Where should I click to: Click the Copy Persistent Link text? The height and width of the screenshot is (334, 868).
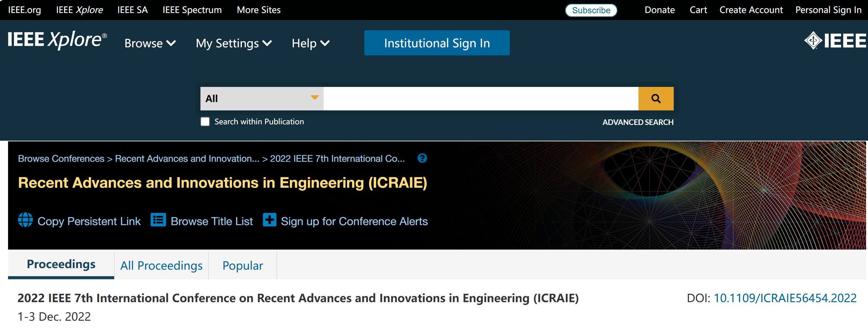click(x=89, y=221)
